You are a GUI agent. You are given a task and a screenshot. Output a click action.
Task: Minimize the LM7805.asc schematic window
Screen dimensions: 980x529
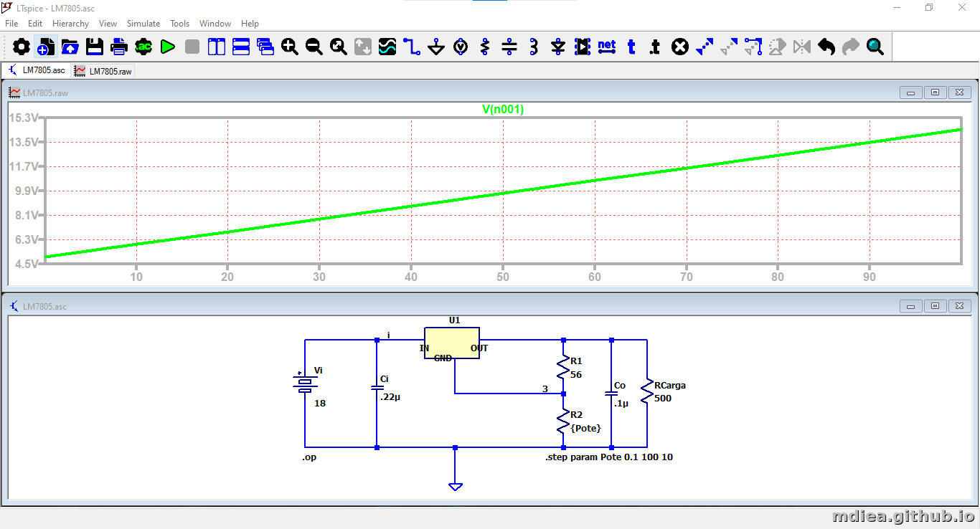click(x=911, y=306)
